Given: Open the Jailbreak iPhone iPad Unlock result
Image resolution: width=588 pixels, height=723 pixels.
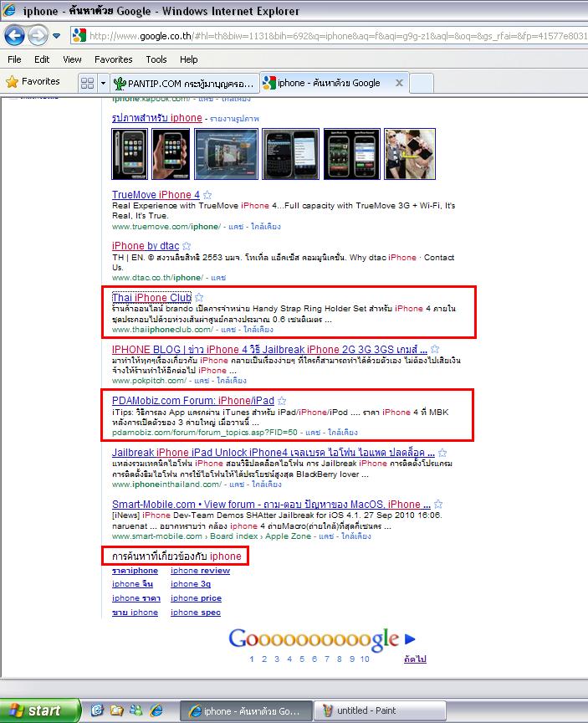Looking at the screenshot, I should pos(274,453).
